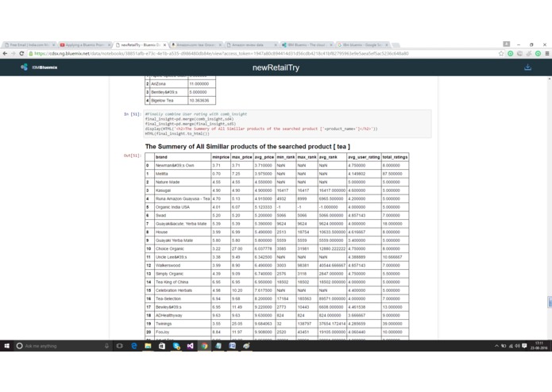Open the clock and date
552x392 pixels.
[x=539, y=346]
